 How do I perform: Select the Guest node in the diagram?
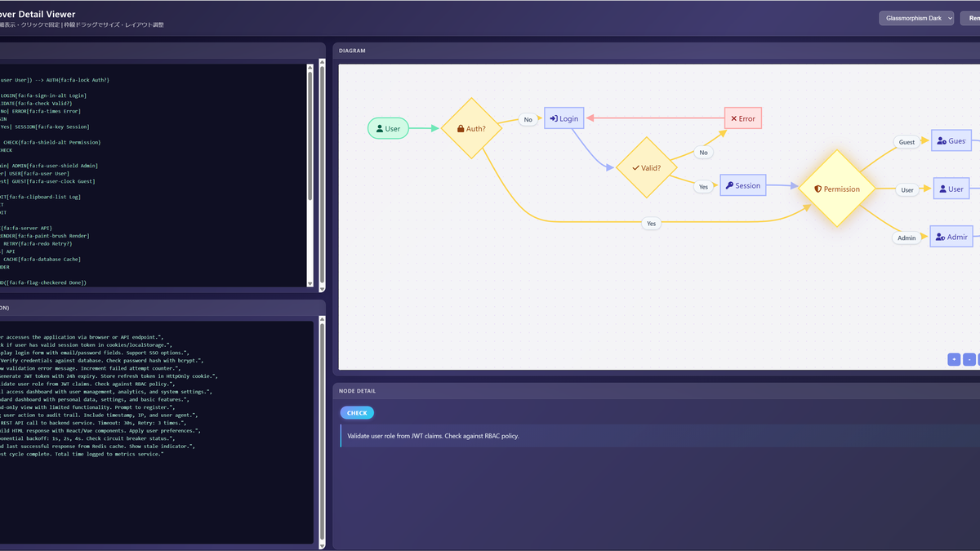tap(952, 140)
